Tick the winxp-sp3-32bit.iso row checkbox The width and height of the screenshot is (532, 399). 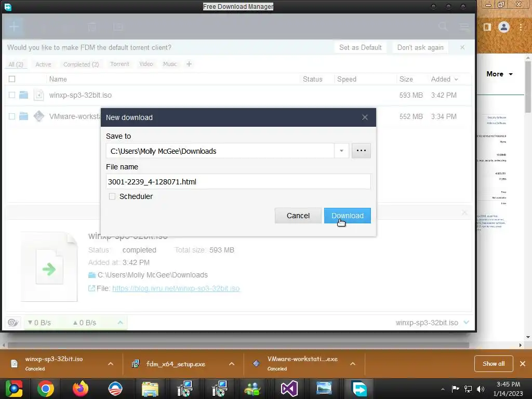pyautogui.click(x=12, y=95)
